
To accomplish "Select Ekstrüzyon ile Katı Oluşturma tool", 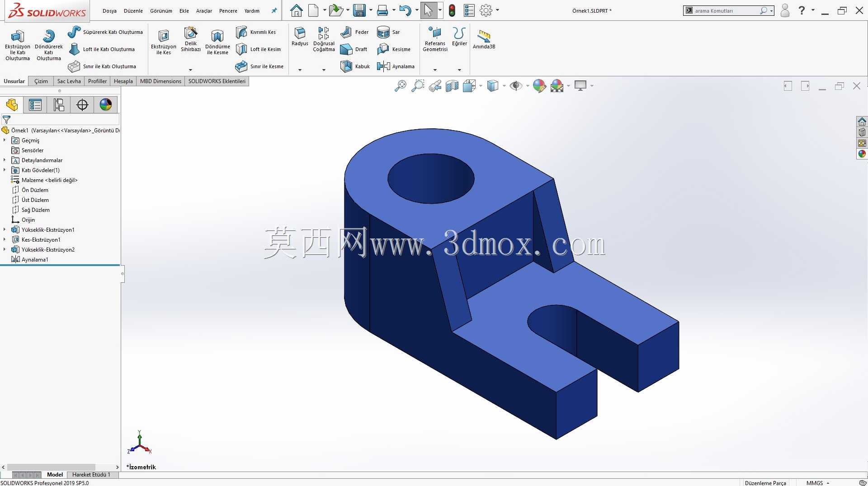I will [18, 44].
